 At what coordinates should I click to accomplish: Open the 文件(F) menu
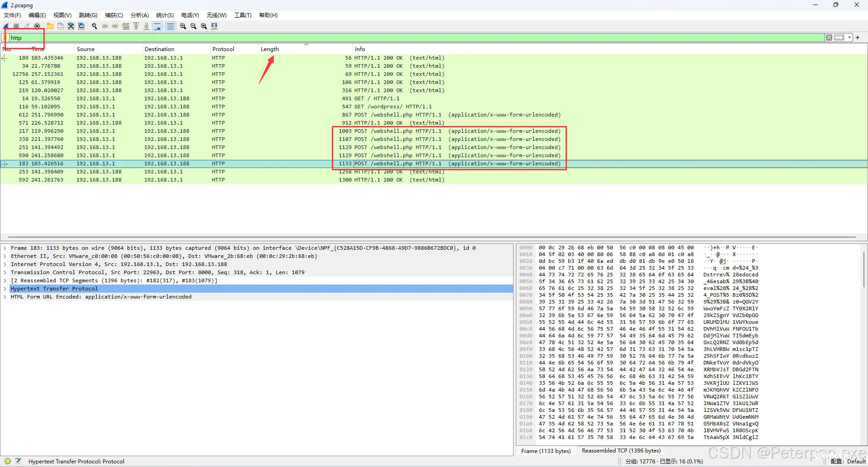pos(12,15)
